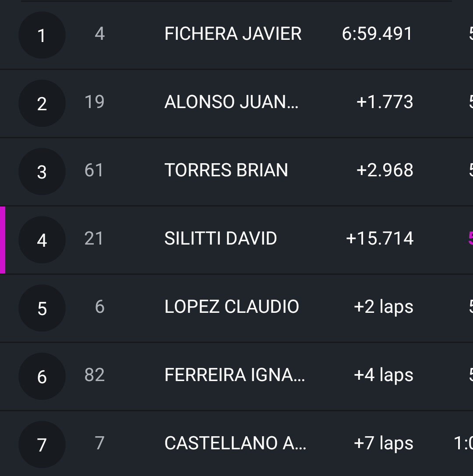Click the position 1 circle badge

coord(42,35)
